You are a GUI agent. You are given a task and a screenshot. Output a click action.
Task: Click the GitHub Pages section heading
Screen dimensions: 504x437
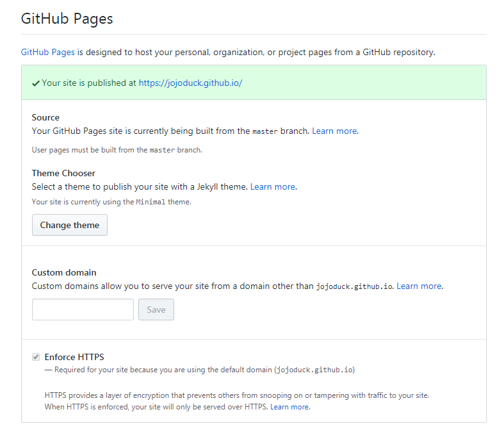click(67, 19)
